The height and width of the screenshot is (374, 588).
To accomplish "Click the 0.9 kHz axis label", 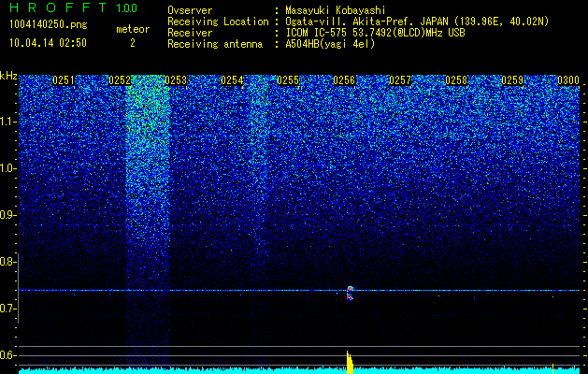I will coord(8,215).
